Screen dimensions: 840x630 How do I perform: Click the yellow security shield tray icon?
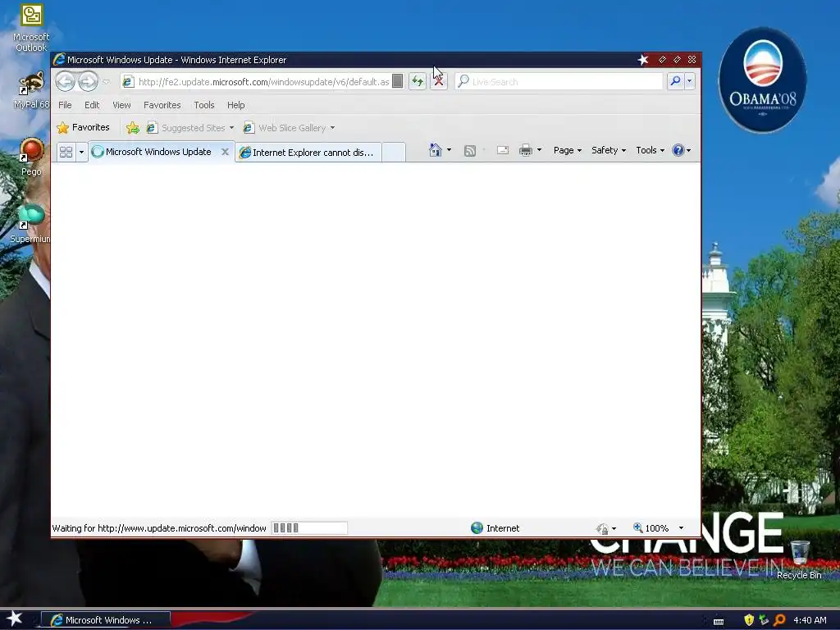[749, 620]
